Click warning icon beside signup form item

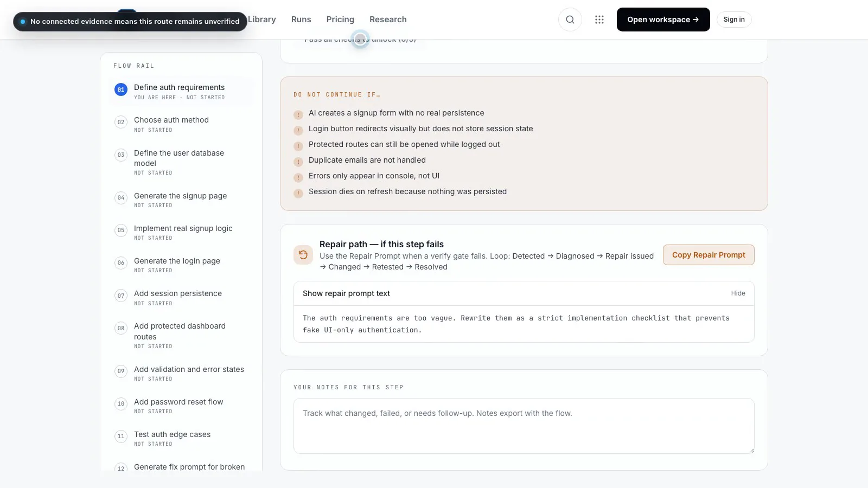[298, 115]
